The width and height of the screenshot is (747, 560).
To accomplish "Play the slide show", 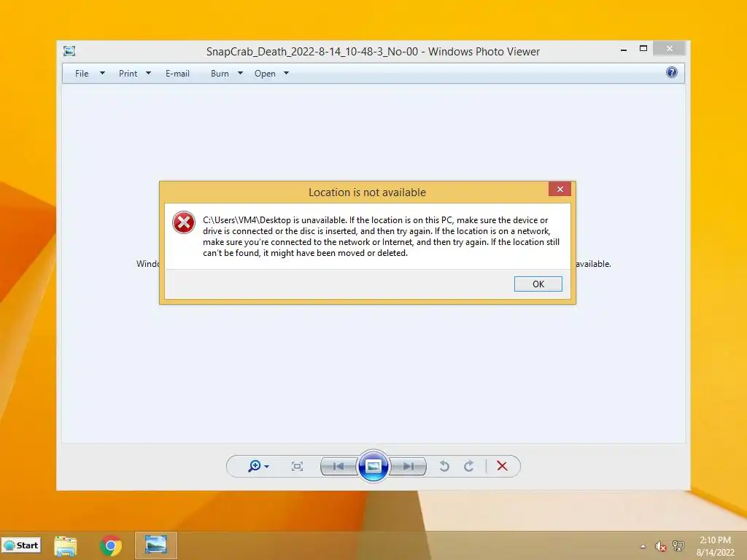I will pyautogui.click(x=373, y=466).
